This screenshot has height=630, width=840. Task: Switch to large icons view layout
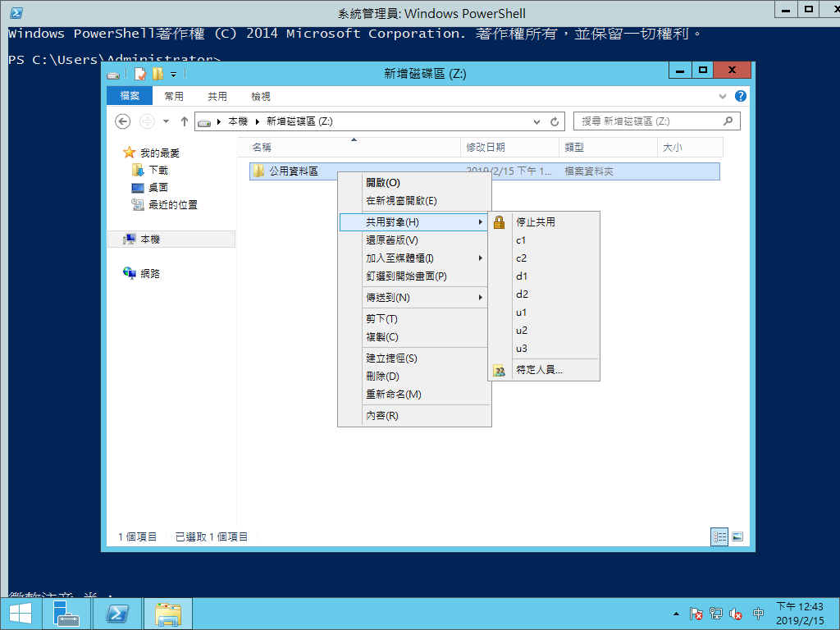point(737,536)
